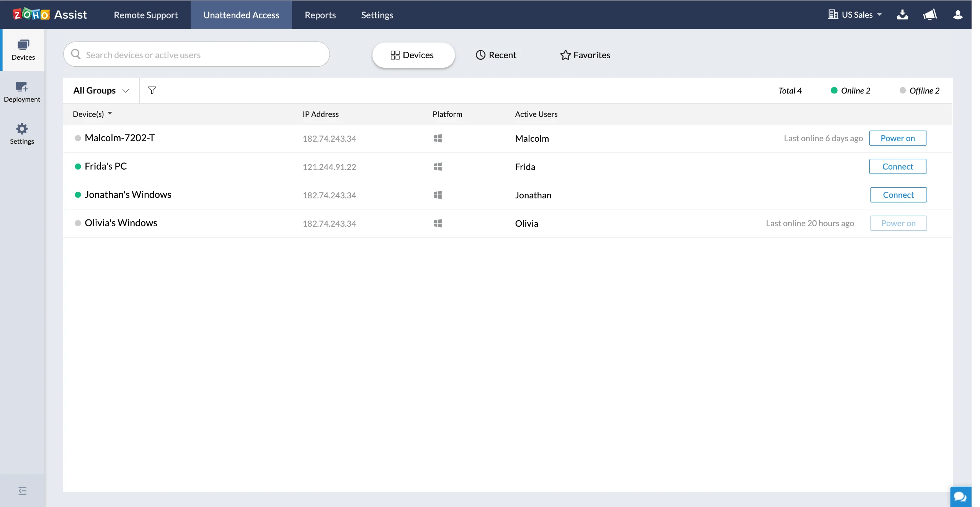
Task: Switch to the Unattended Access tab
Action: coord(241,15)
